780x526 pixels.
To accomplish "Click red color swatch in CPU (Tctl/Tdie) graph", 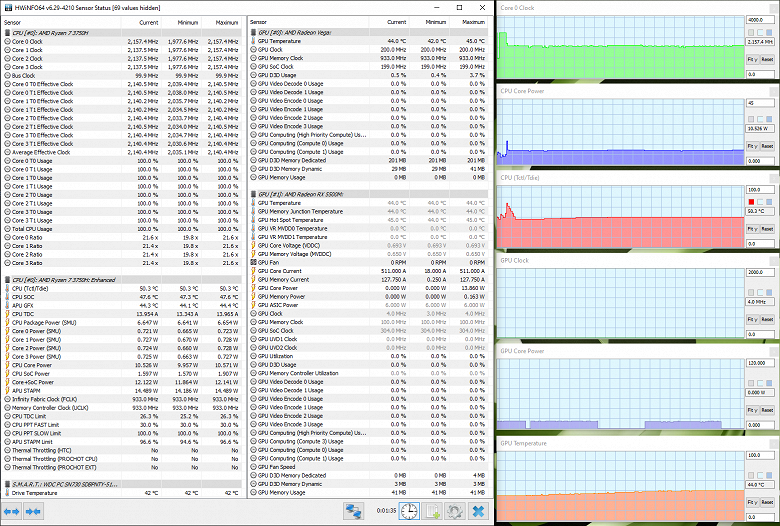I will pos(751,202).
